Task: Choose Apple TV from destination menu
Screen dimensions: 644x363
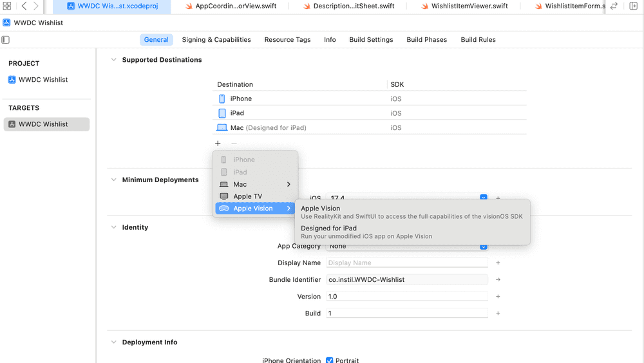Action: click(x=255, y=196)
